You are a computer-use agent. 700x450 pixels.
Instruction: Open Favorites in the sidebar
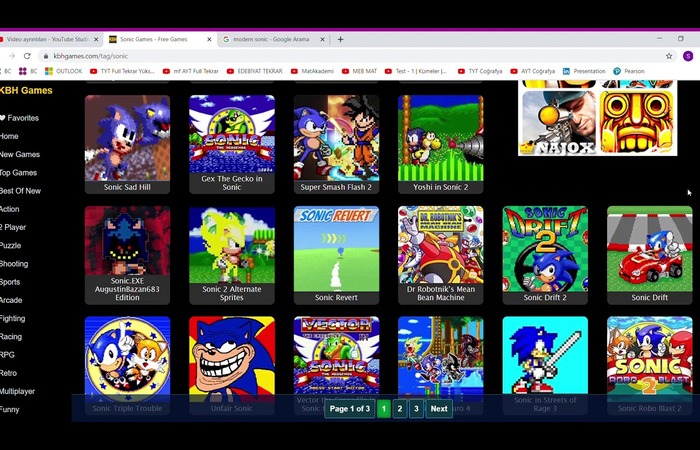pos(20,118)
